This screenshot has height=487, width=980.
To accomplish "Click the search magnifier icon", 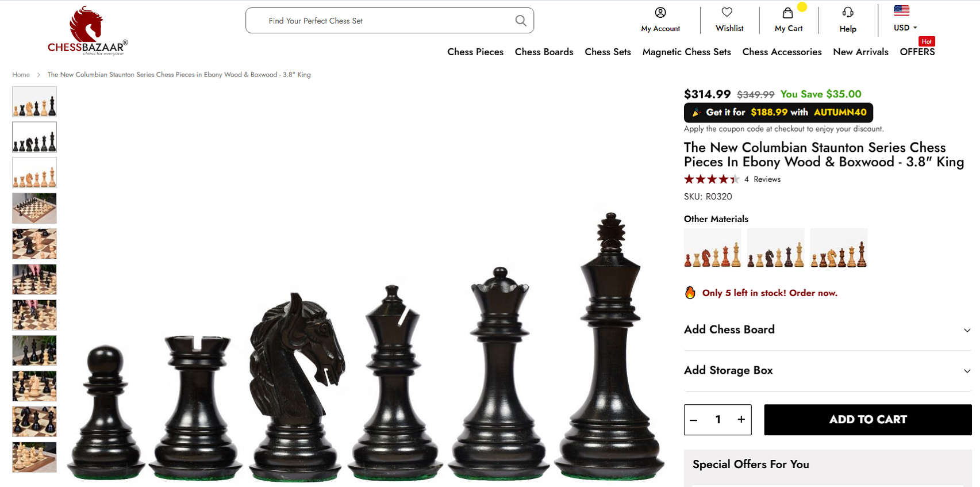I will [521, 21].
